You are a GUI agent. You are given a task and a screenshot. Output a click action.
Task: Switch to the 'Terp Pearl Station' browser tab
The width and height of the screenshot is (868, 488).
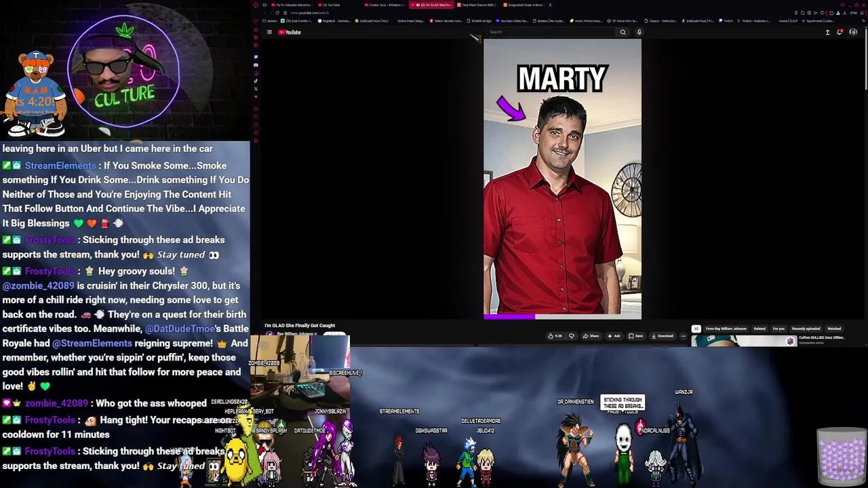pyautogui.click(x=477, y=5)
